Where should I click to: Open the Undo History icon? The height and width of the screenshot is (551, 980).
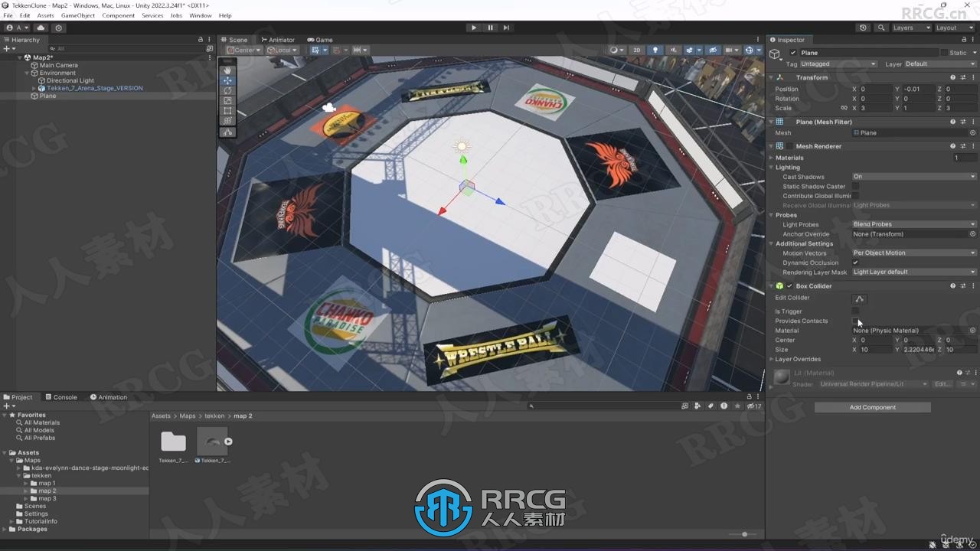click(864, 28)
